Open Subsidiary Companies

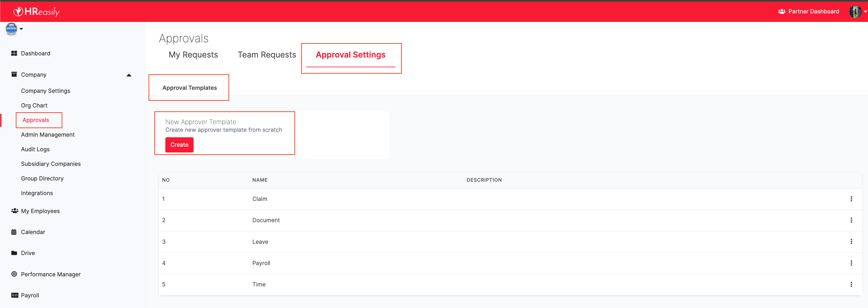pos(51,164)
